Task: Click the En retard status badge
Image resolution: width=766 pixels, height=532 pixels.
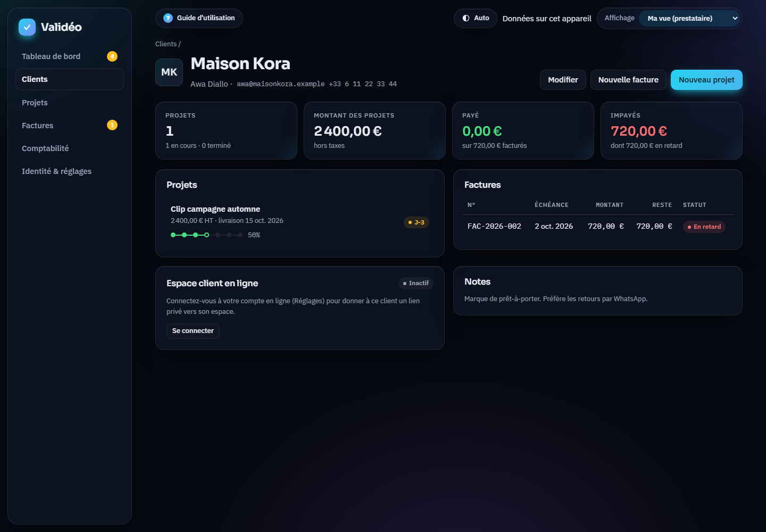Action: [x=704, y=227]
